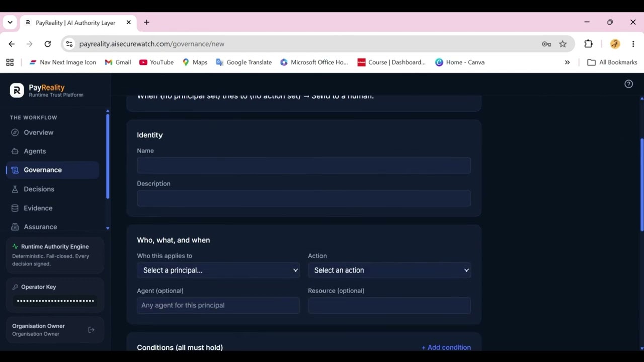Click the Who, what, and when heading
Image resolution: width=644 pixels, height=362 pixels.
tap(174, 240)
